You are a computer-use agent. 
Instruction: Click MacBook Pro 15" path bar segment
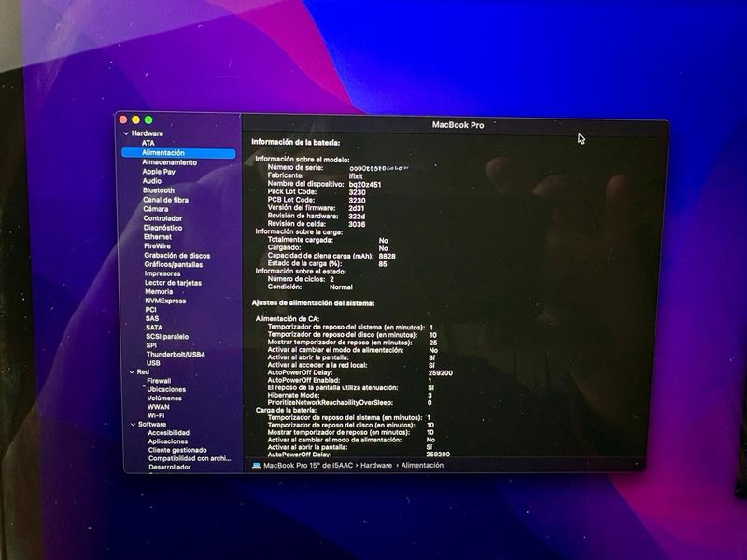tap(308, 465)
